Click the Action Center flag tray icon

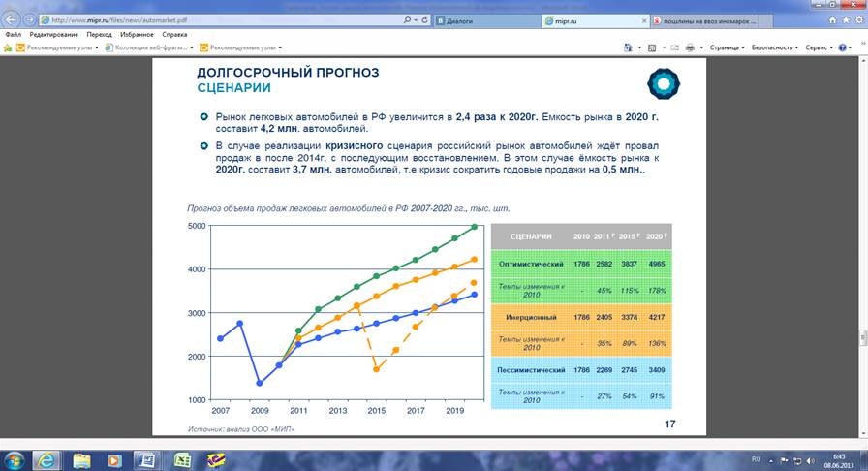click(x=784, y=461)
